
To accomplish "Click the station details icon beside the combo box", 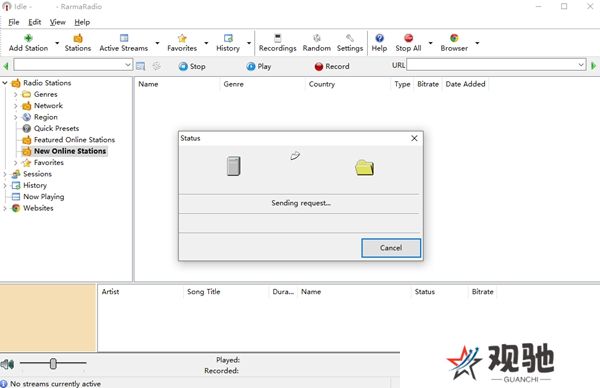I will (141, 66).
